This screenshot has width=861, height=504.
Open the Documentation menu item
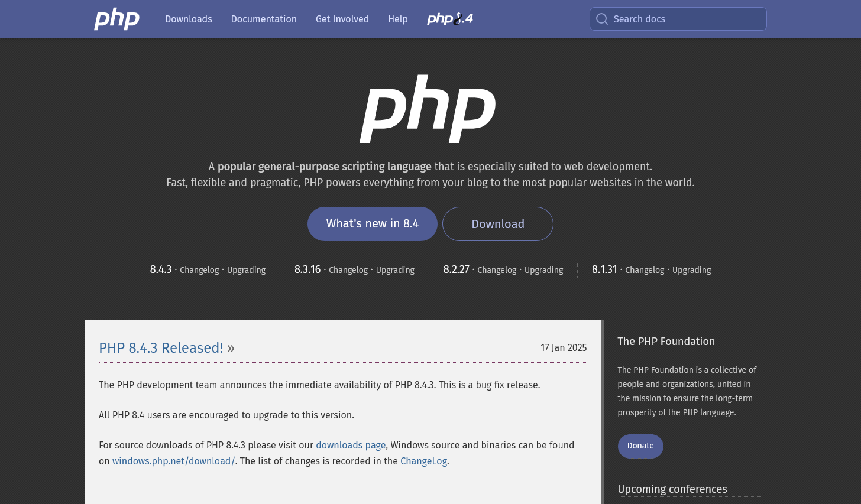pos(264,19)
